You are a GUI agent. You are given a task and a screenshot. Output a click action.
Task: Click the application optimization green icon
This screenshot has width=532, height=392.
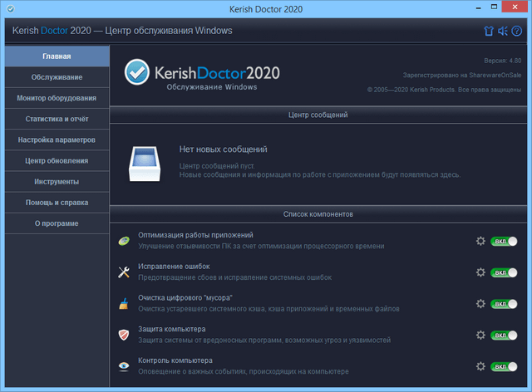124,241
